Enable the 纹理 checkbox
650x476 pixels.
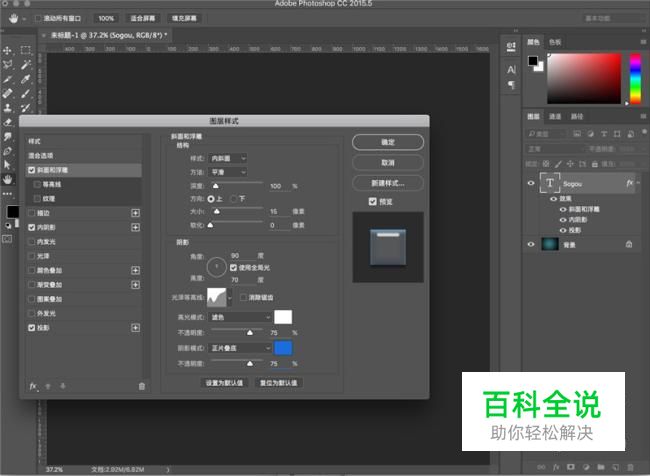pos(37,199)
